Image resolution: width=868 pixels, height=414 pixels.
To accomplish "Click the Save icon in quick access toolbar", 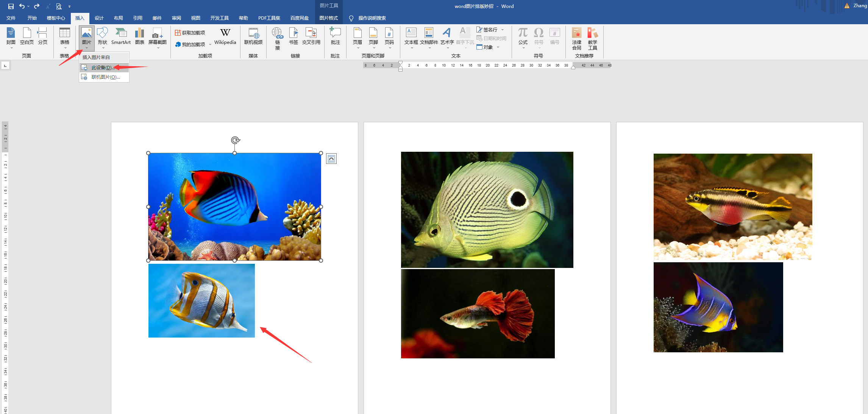I will [11, 6].
